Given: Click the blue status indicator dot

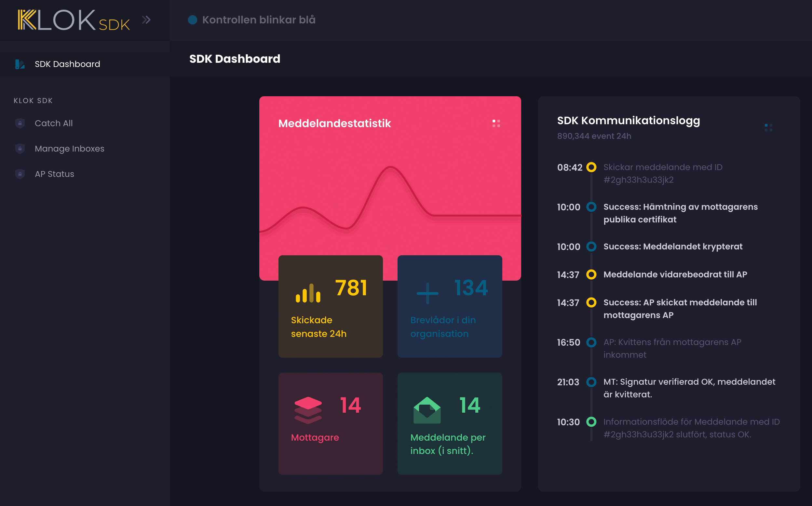Looking at the screenshot, I should [193, 20].
